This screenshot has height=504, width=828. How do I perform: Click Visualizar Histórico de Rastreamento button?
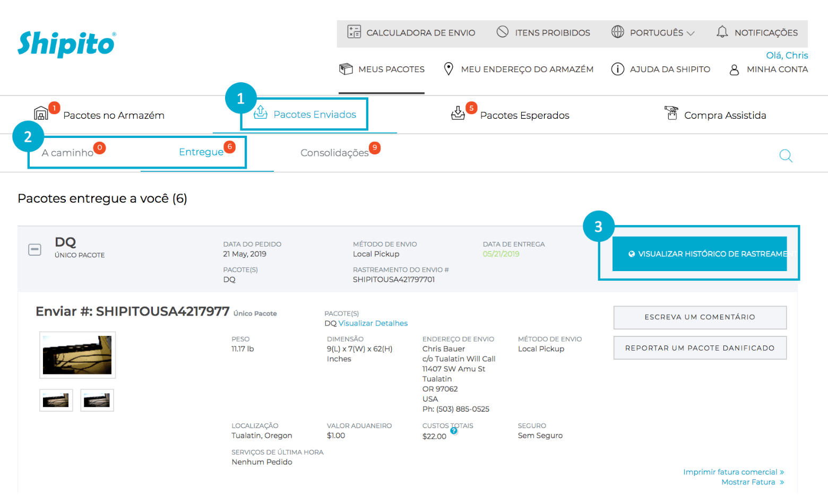coord(700,254)
